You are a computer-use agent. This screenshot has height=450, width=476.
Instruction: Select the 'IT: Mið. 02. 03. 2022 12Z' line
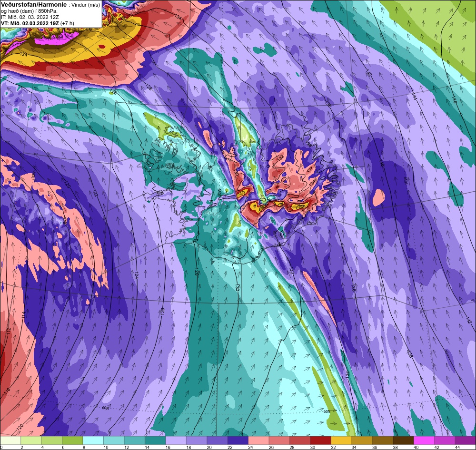(x=30, y=17)
